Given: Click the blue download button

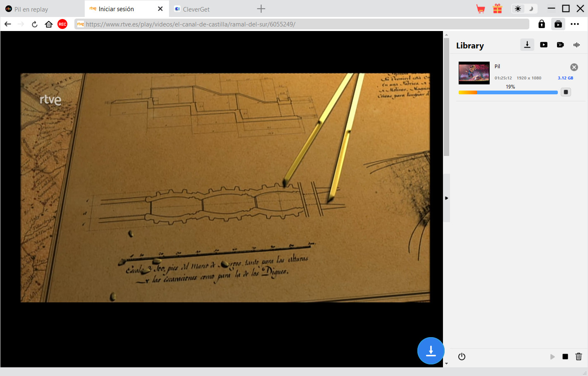Looking at the screenshot, I should 431,351.
